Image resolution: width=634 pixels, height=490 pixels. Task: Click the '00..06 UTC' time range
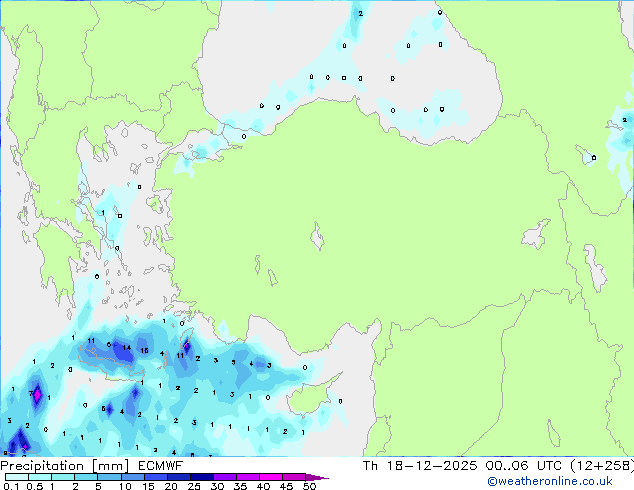(524, 466)
